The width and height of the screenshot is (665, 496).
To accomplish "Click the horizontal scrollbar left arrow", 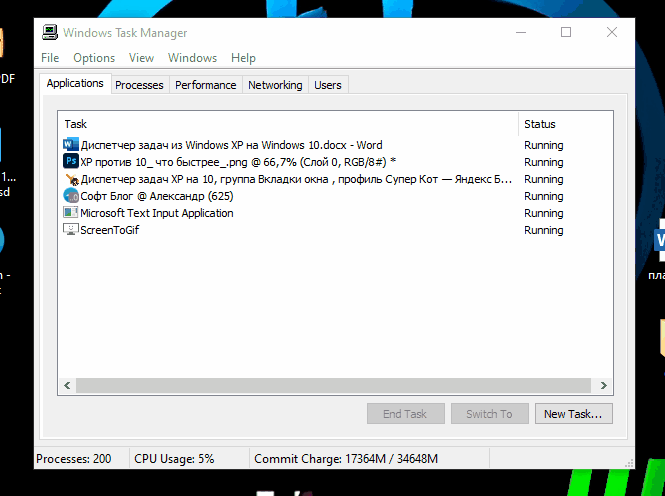I will click(x=67, y=385).
